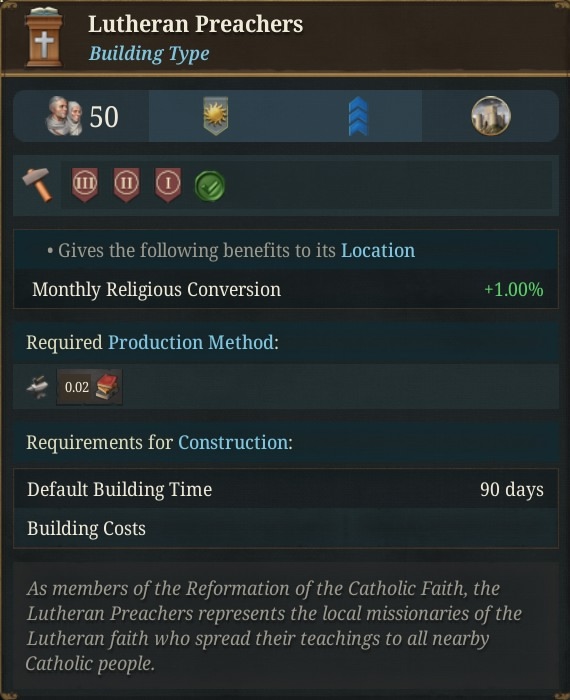Click the Default Building Time row
This screenshot has height=700, width=570.
tap(286, 489)
